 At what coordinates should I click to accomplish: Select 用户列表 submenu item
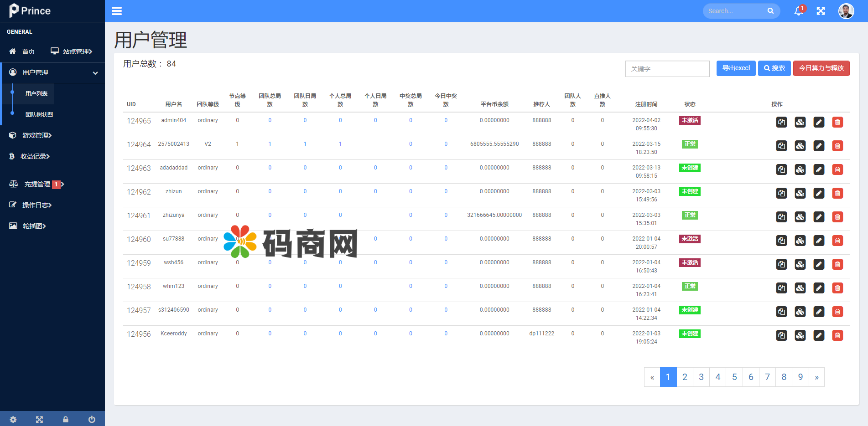pyautogui.click(x=36, y=93)
